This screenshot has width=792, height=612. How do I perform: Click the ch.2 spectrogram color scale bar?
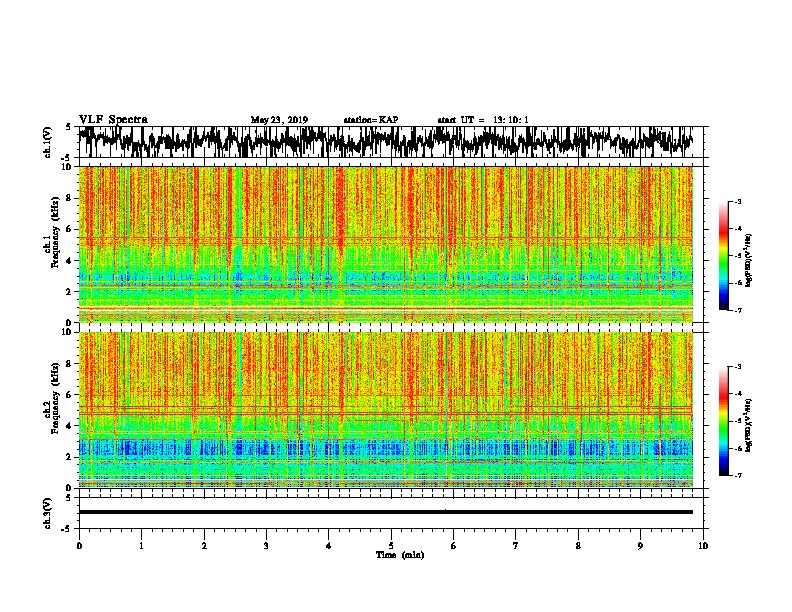[724, 421]
